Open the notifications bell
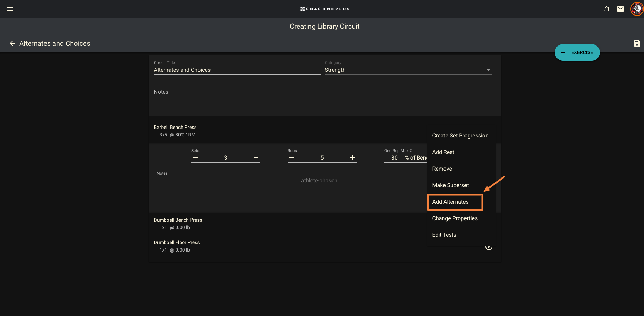The image size is (644, 316). [x=607, y=9]
